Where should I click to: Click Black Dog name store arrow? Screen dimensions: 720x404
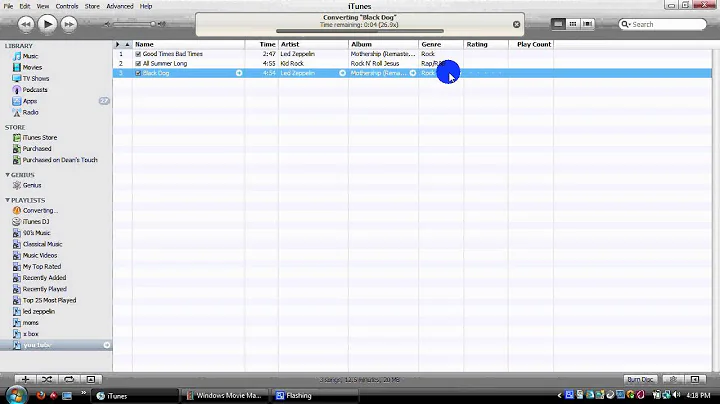pos(239,73)
